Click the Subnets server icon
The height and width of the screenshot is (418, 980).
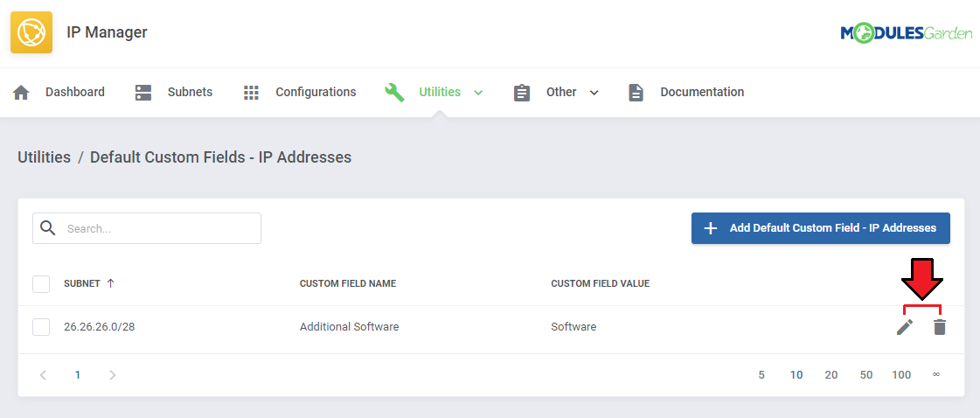(143, 93)
